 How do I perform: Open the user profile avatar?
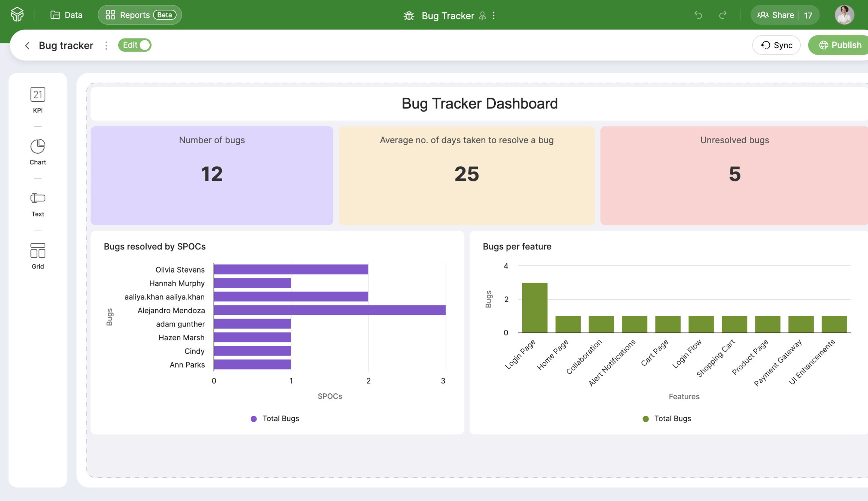coord(844,15)
